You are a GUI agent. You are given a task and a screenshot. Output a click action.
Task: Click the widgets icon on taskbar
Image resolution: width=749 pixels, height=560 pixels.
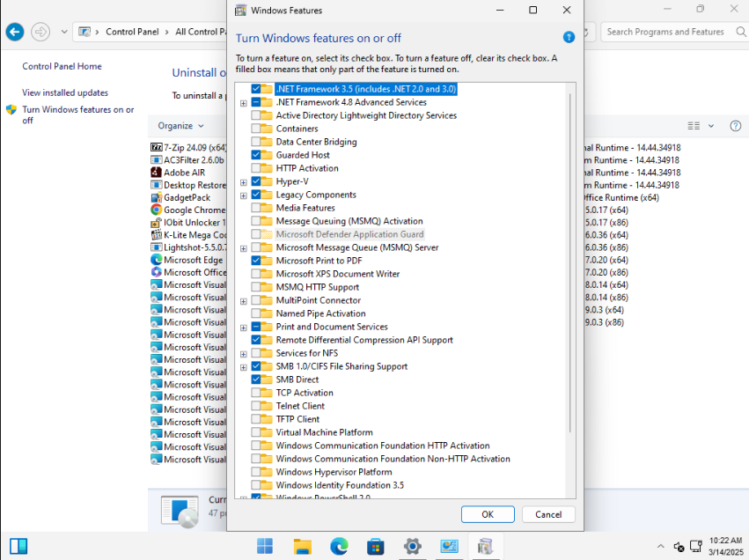[x=18, y=546]
